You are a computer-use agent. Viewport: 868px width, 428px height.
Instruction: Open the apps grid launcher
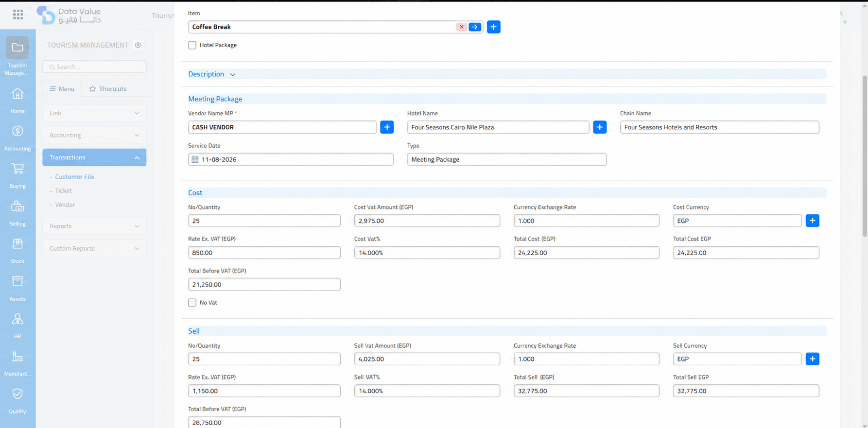(x=18, y=15)
